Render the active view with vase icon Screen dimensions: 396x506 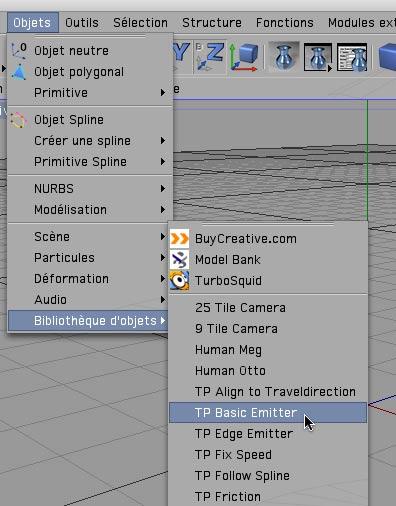284,56
